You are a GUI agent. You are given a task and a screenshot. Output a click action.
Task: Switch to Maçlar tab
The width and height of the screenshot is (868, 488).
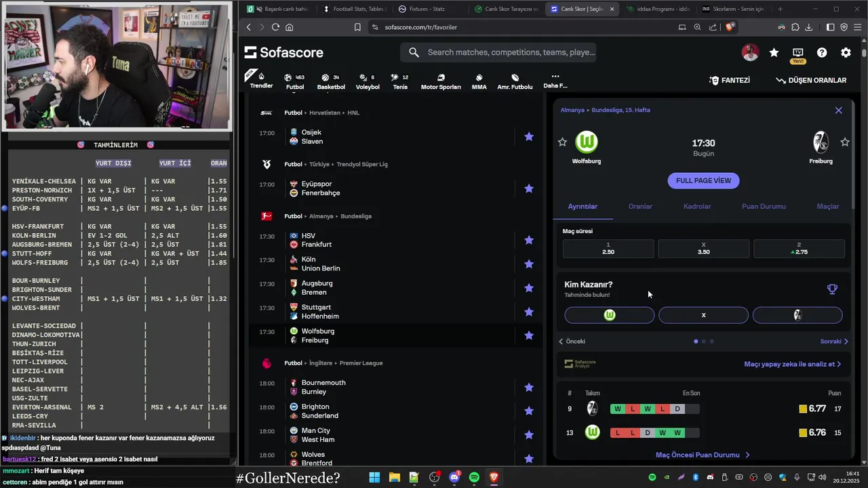[827, 207]
